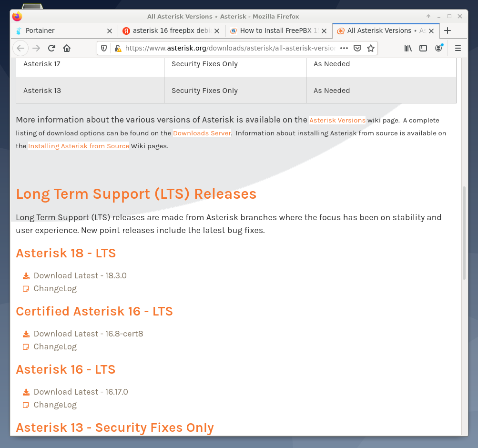Screen dimensions: 478x448
Task: Click the Asterisk 18 ChangeLog note icon
Action: click(26, 289)
